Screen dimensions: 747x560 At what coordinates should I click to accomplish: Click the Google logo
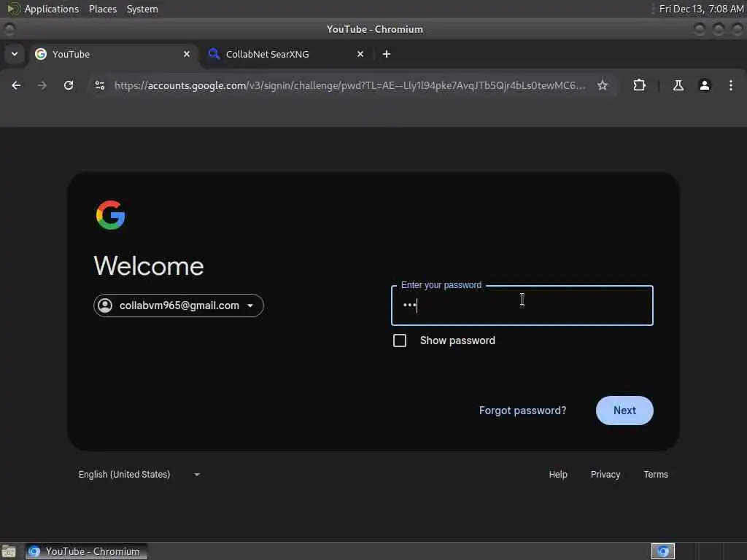[x=111, y=215]
